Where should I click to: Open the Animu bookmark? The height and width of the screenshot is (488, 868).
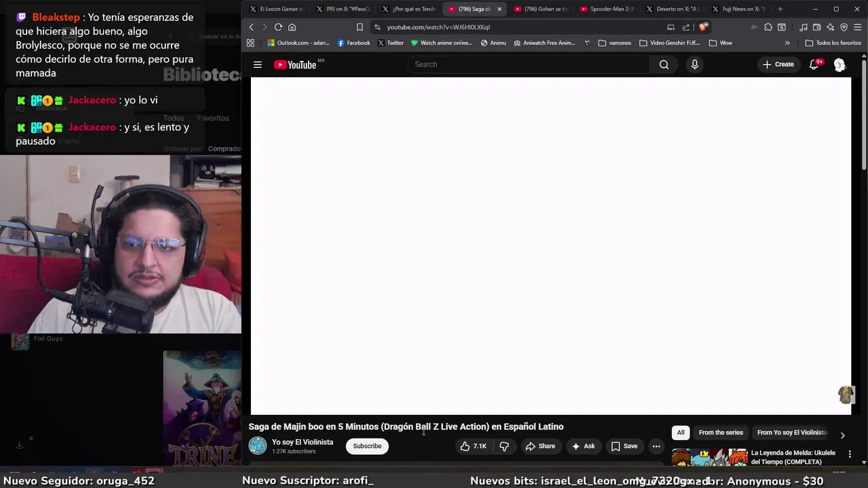coord(493,43)
